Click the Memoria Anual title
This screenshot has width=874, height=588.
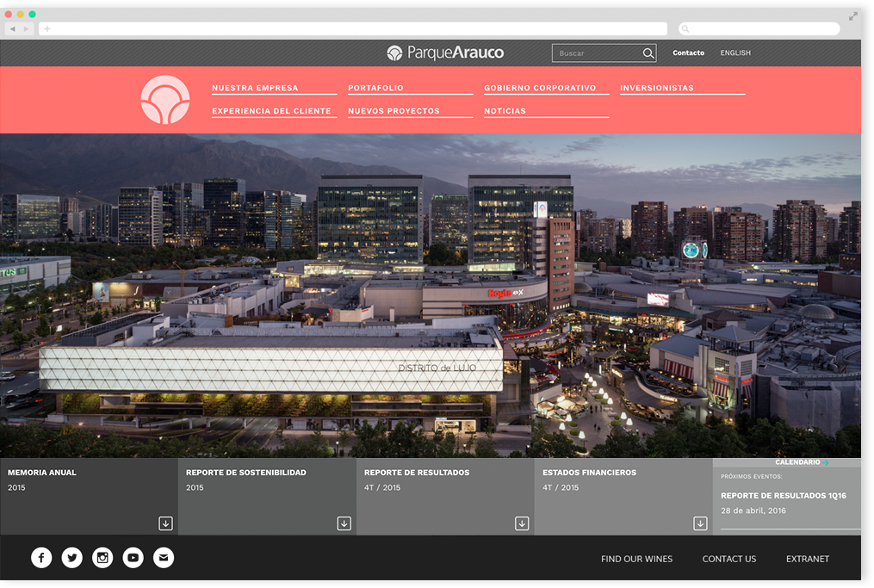click(x=42, y=473)
